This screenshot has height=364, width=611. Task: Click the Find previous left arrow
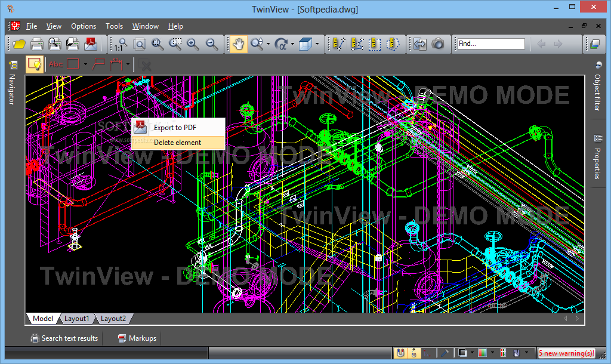click(541, 44)
